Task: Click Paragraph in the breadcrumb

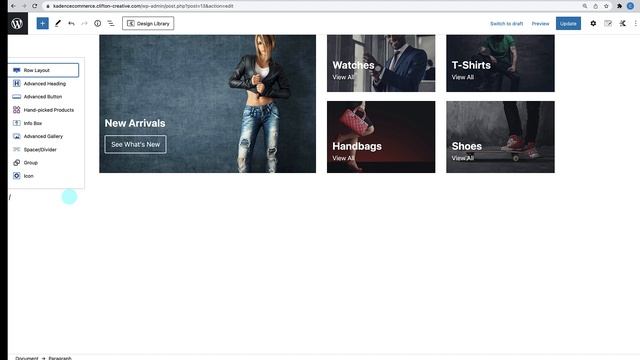Action: [x=60, y=358]
